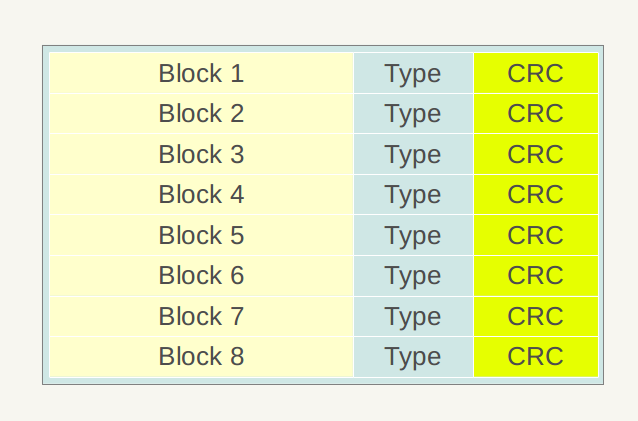
Task: Click the Type cell in Block 7 row
Action: pyautogui.click(x=413, y=316)
